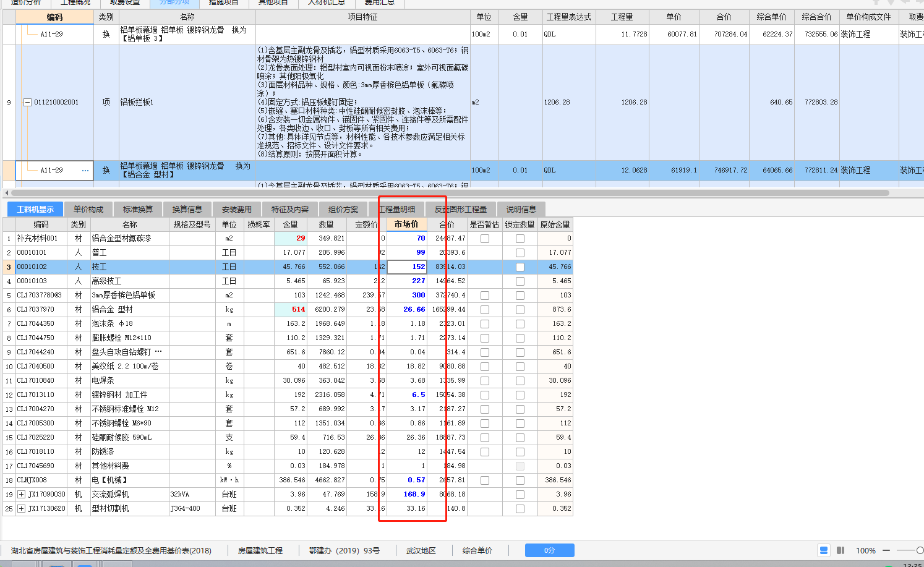Select market price 70 for 补充材料001

[x=406, y=239]
